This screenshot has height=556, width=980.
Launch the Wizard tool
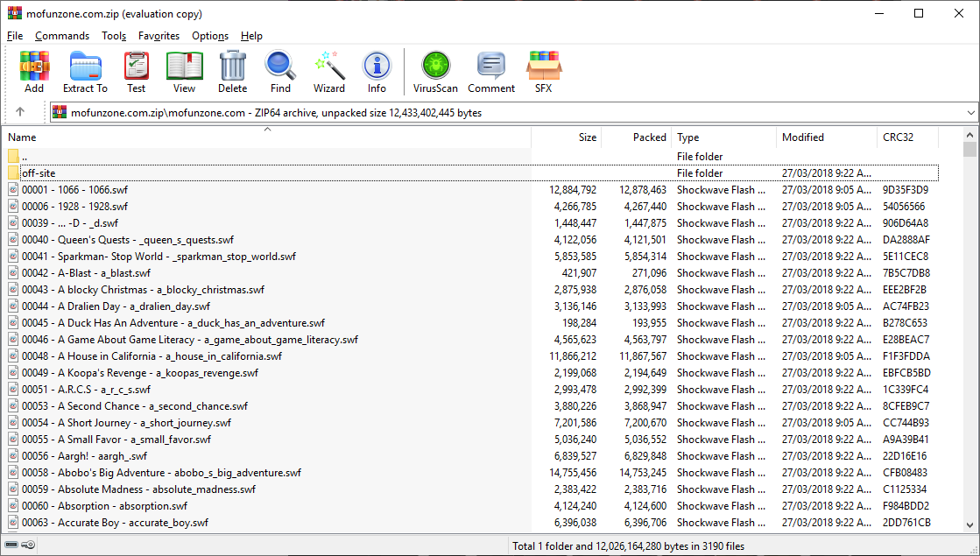pos(329,71)
